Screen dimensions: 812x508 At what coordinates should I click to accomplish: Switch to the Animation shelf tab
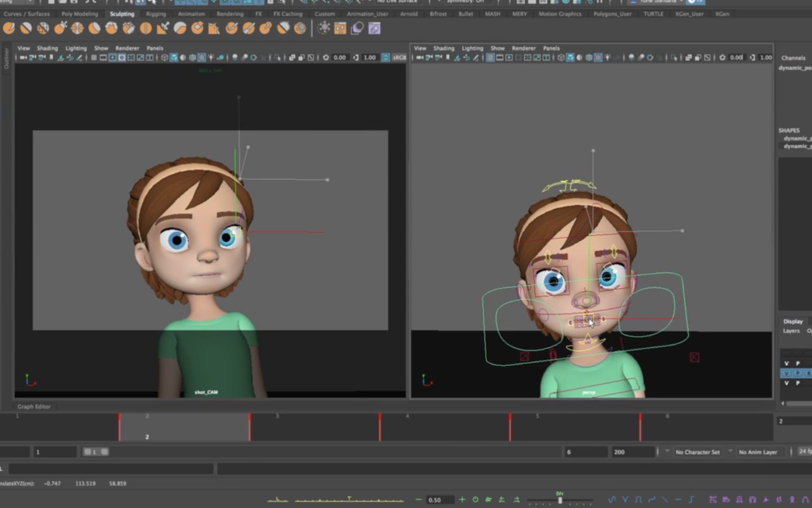click(x=191, y=14)
